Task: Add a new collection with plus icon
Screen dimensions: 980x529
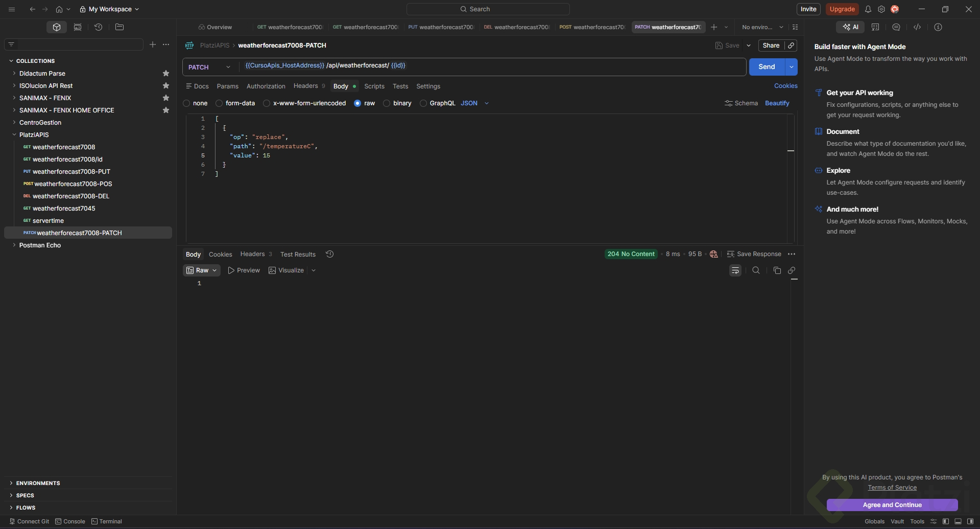Action: pyautogui.click(x=153, y=44)
